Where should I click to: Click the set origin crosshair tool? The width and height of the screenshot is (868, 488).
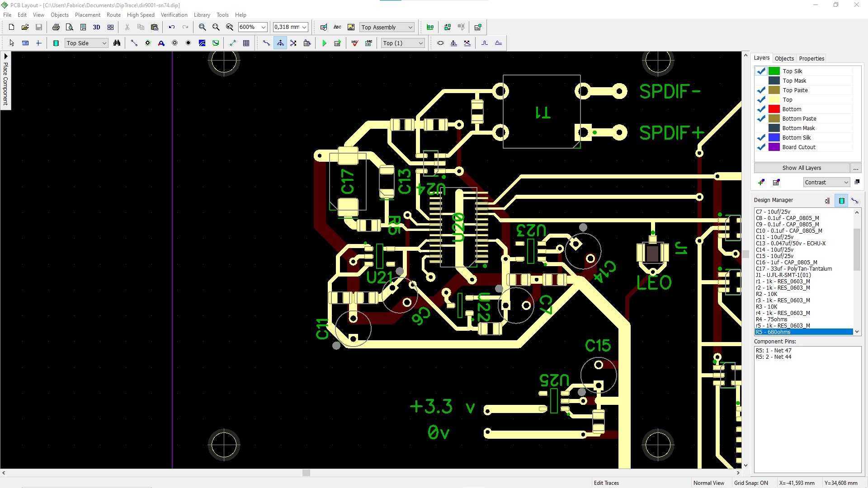[x=39, y=43]
